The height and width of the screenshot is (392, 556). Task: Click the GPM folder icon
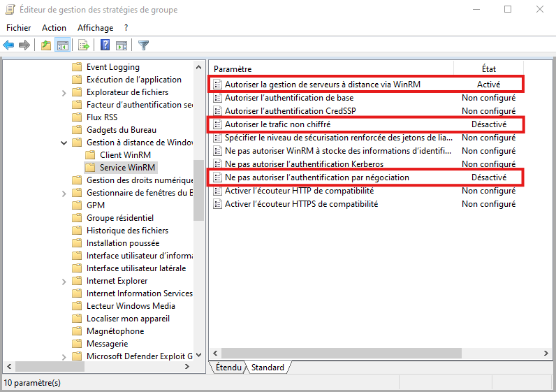coord(77,205)
